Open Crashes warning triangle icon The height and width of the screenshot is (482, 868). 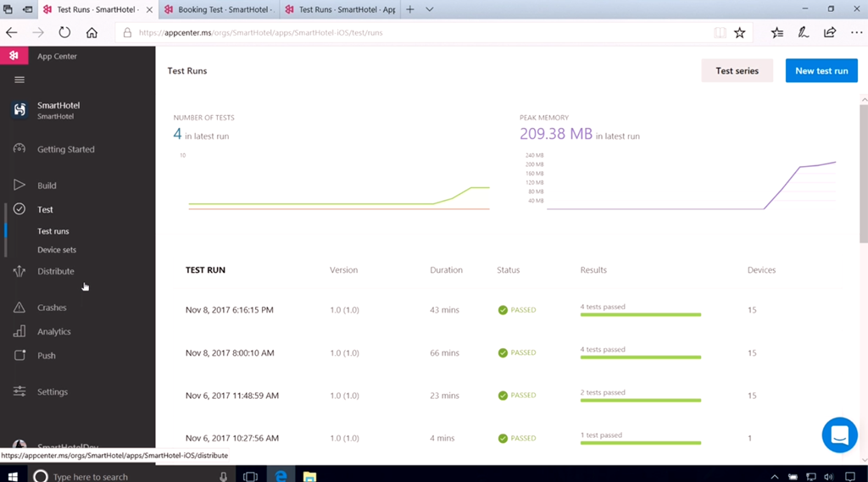tap(19, 307)
